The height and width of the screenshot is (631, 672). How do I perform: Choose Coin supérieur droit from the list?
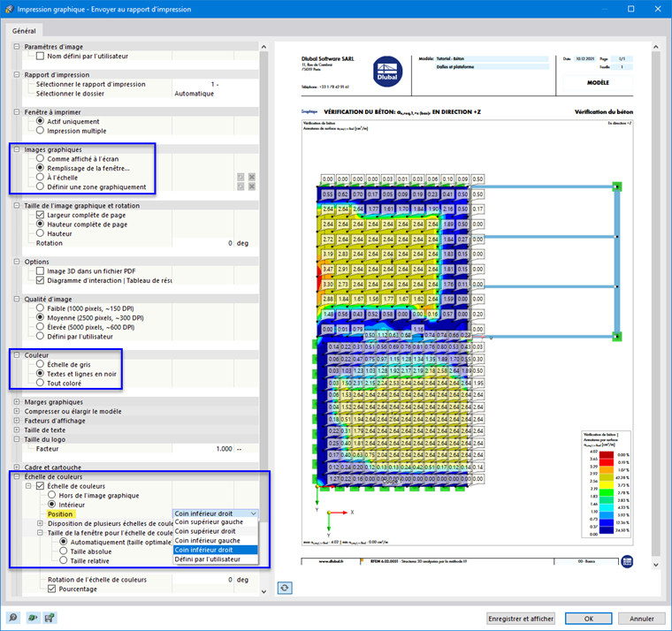(216, 531)
